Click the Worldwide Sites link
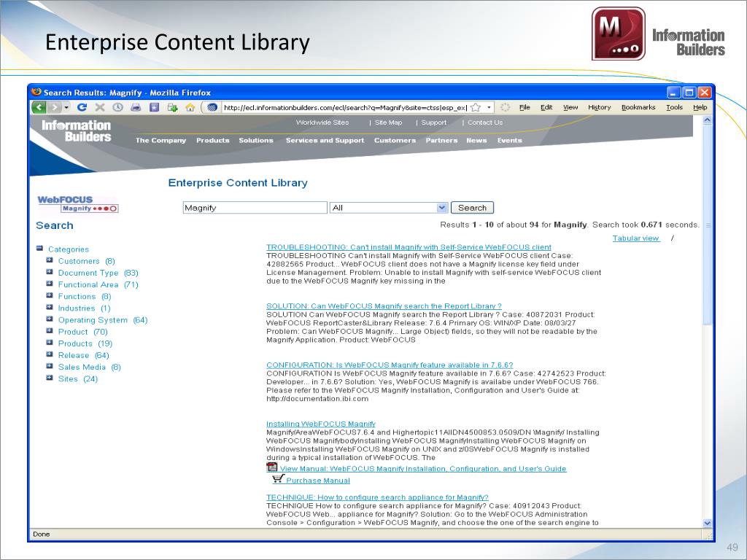 [322, 122]
